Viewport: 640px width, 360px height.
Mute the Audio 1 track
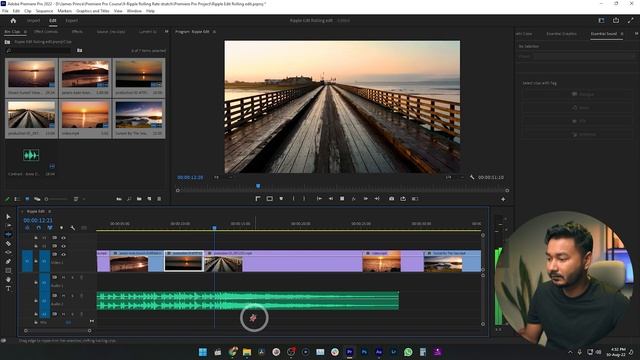click(63, 278)
